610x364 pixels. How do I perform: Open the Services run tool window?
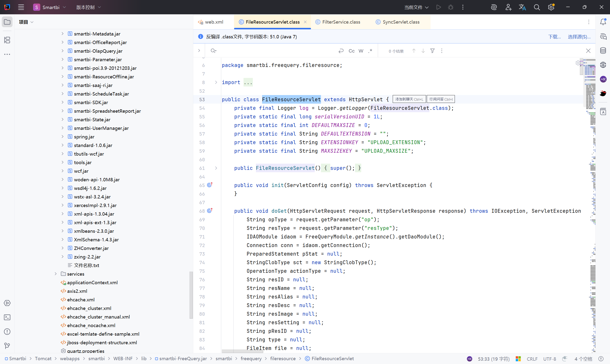click(x=7, y=303)
